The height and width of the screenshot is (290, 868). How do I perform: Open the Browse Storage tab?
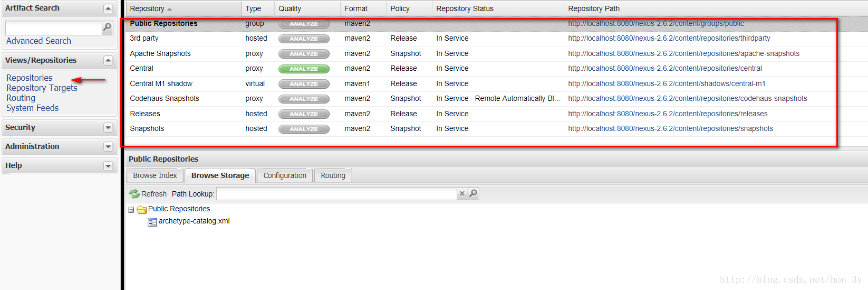(220, 175)
